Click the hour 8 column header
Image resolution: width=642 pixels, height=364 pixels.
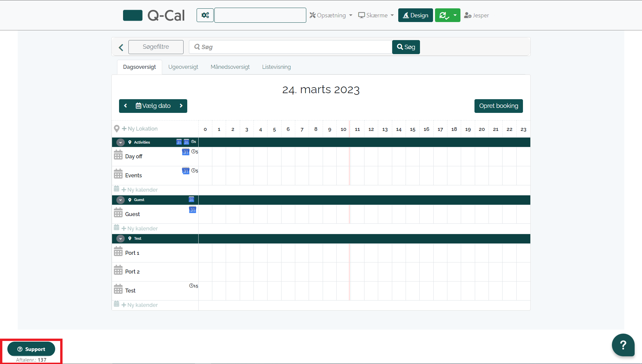click(316, 129)
